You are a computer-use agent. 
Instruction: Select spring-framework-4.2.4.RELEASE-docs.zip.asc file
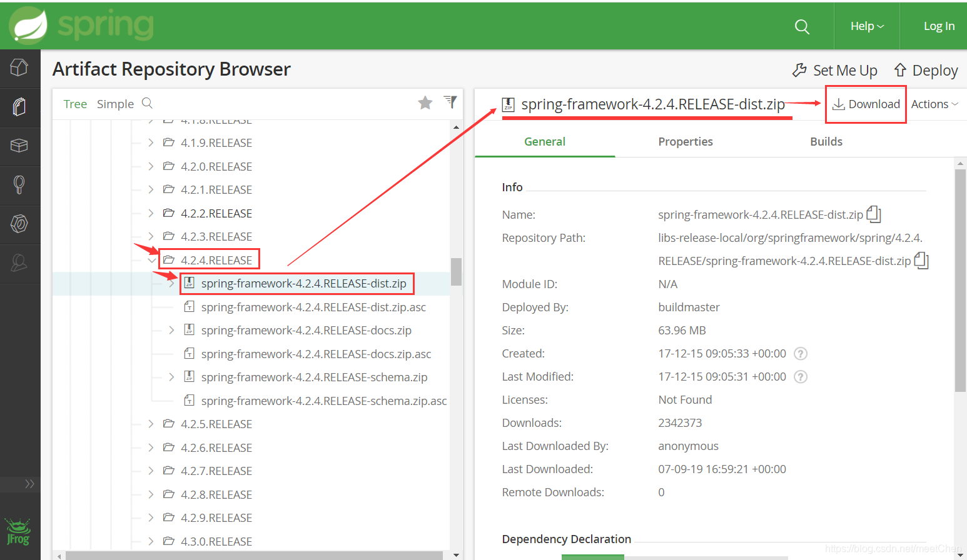(x=316, y=354)
